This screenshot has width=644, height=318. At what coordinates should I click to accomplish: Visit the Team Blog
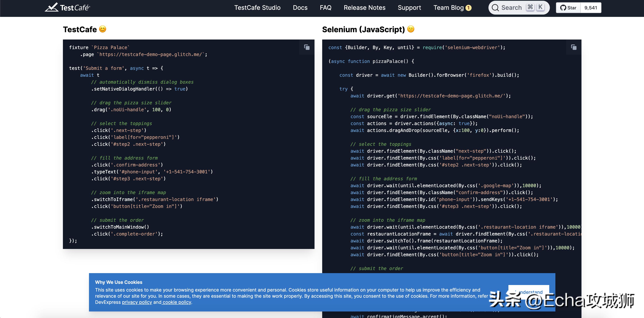tap(449, 8)
